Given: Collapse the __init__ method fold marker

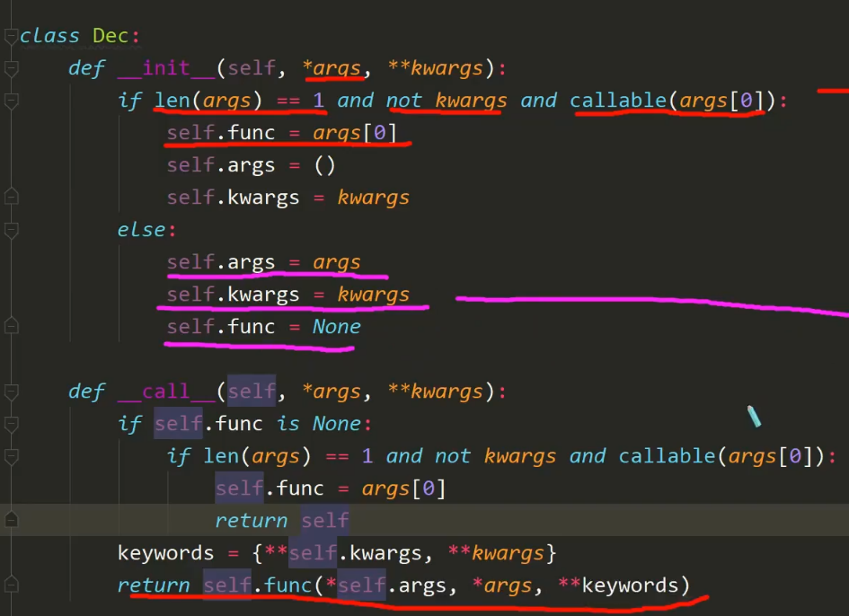Looking at the screenshot, I should pyautogui.click(x=11, y=69).
